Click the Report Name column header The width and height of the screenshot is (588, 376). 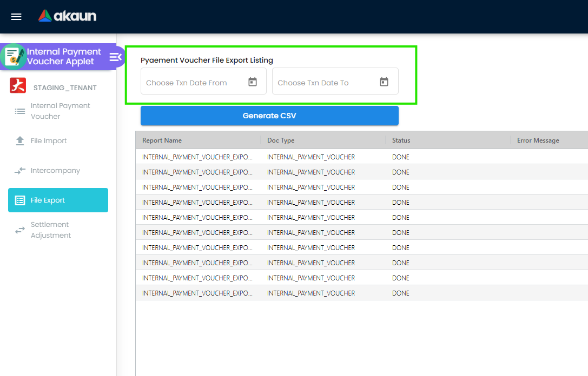162,140
